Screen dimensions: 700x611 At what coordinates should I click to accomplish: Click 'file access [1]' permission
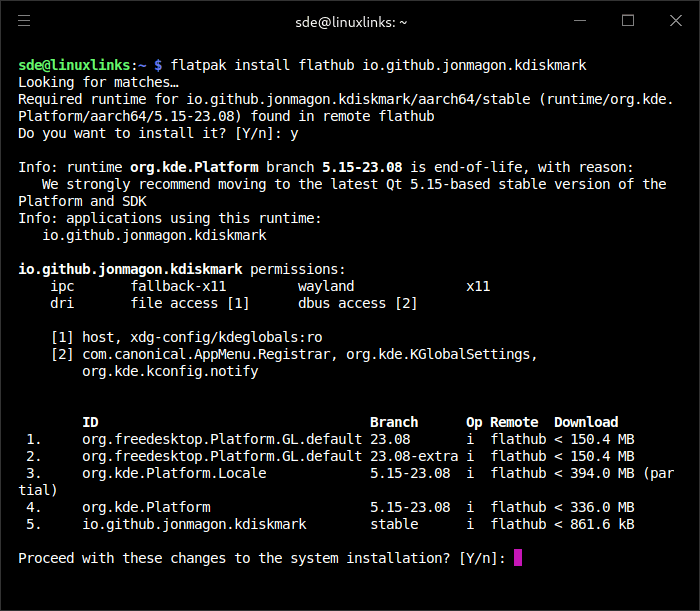click(x=190, y=303)
